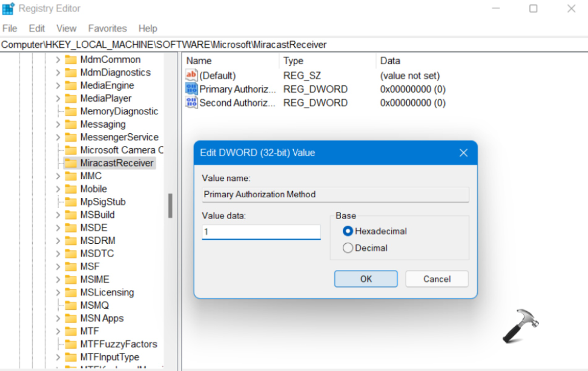The height and width of the screenshot is (371, 588).
Task: Select the MSLicensing tree key label
Action: pos(107,292)
